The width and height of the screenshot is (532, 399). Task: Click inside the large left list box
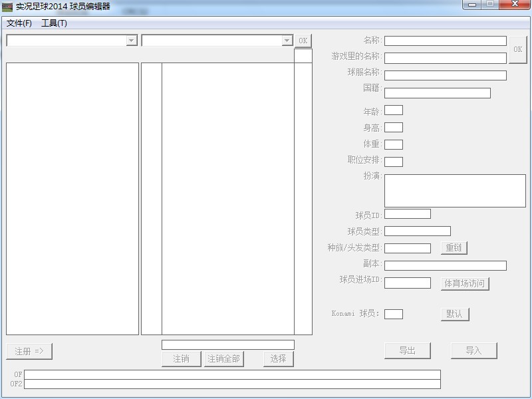point(72,199)
